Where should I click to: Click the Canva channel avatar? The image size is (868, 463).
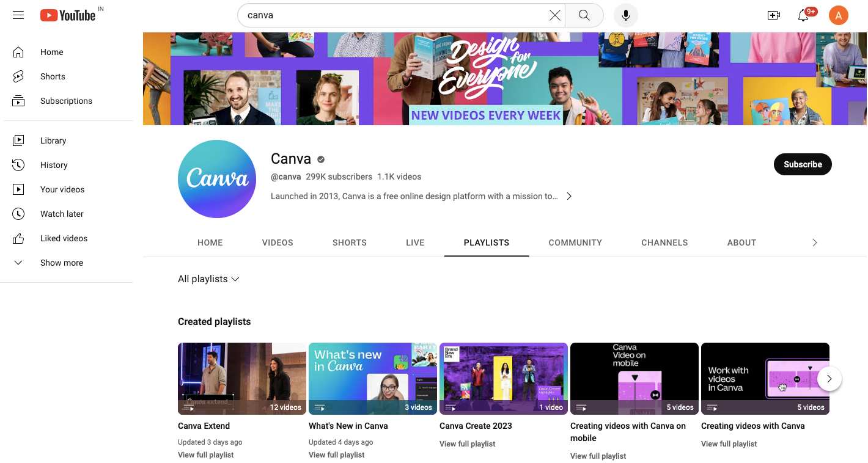[217, 179]
